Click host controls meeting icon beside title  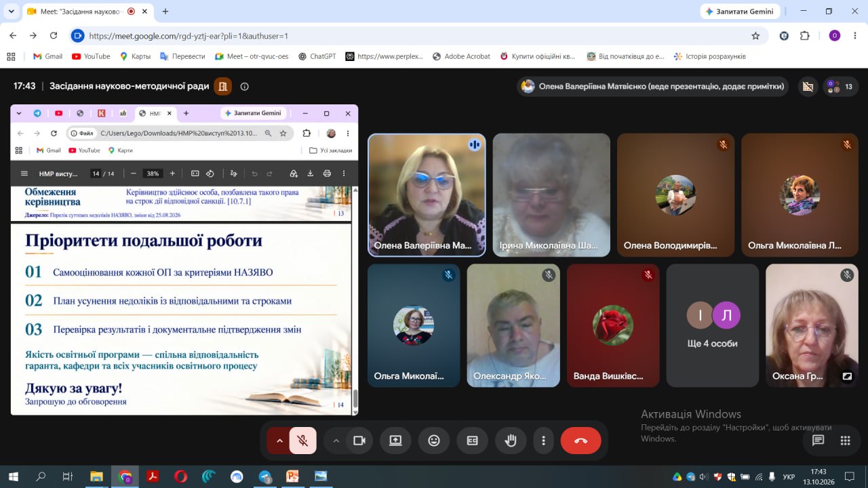click(x=222, y=86)
